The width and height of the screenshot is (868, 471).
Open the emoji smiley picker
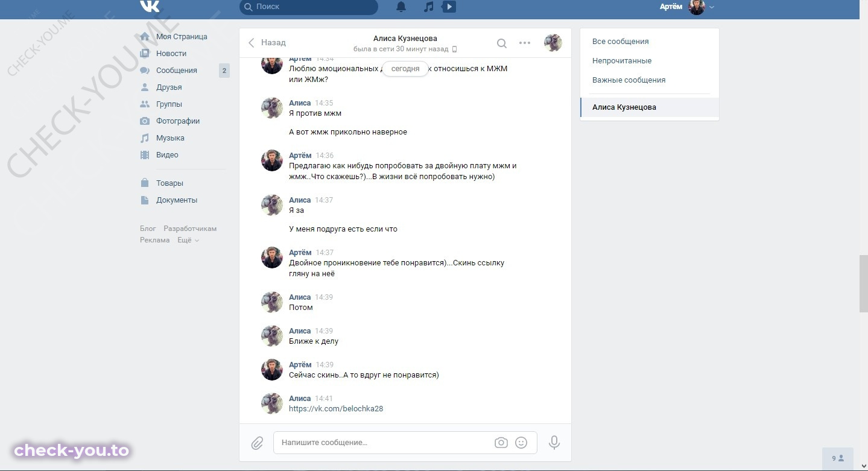[x=521, y=443]
